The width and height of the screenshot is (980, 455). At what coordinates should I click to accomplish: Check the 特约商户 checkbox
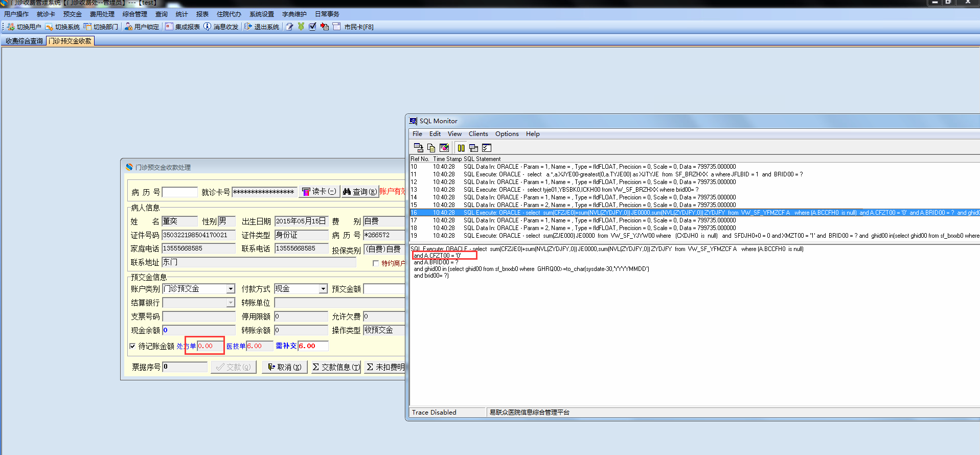point(376,263)
